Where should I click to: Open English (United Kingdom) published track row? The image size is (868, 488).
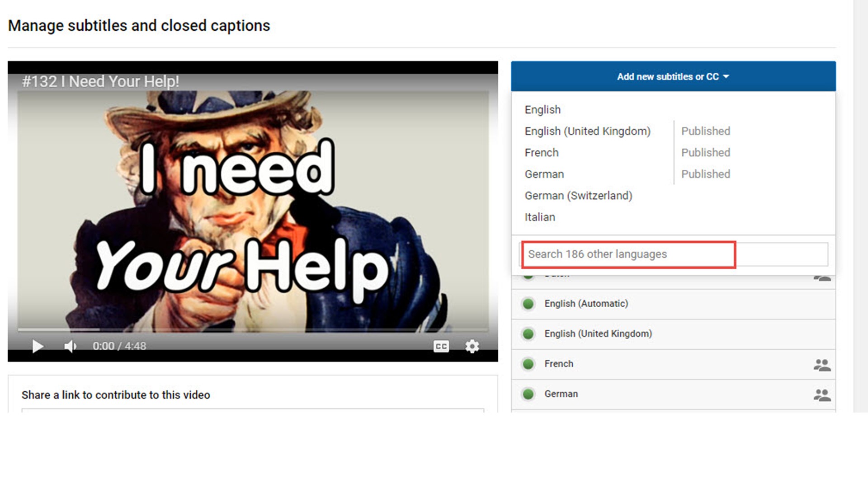pyautogui.click(x=673, y=334)
